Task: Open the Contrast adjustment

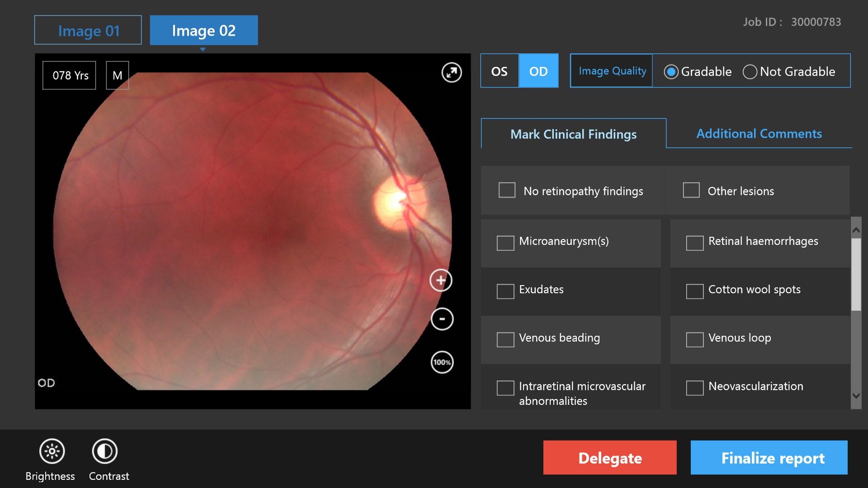Action: [104, 451]
